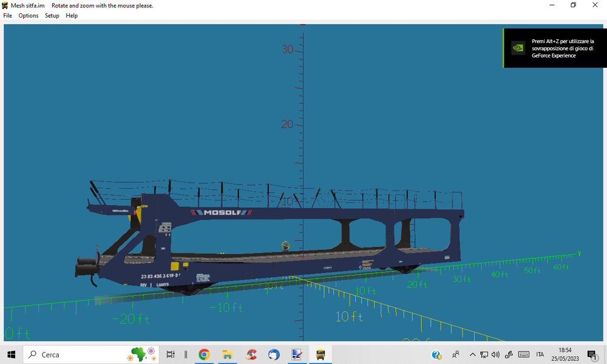
Task: Launch Google Chrome from the taskbar
Action: coord(205,354)
